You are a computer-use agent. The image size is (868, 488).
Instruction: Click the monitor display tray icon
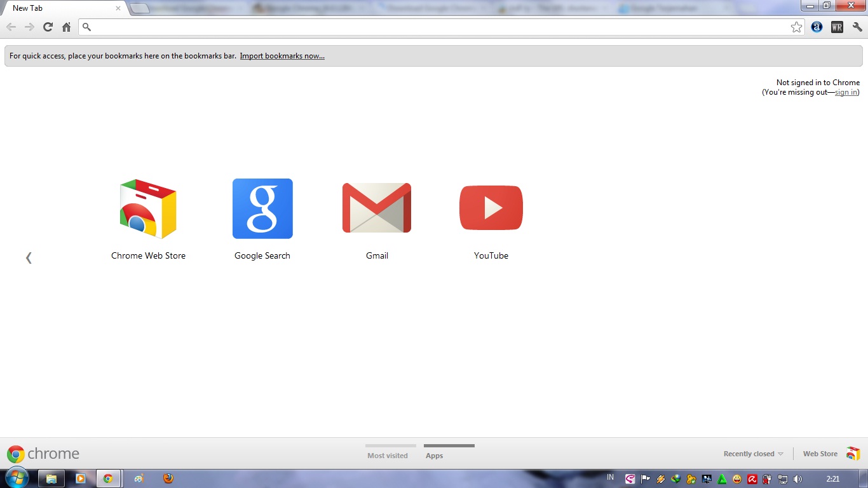[707, 479]
